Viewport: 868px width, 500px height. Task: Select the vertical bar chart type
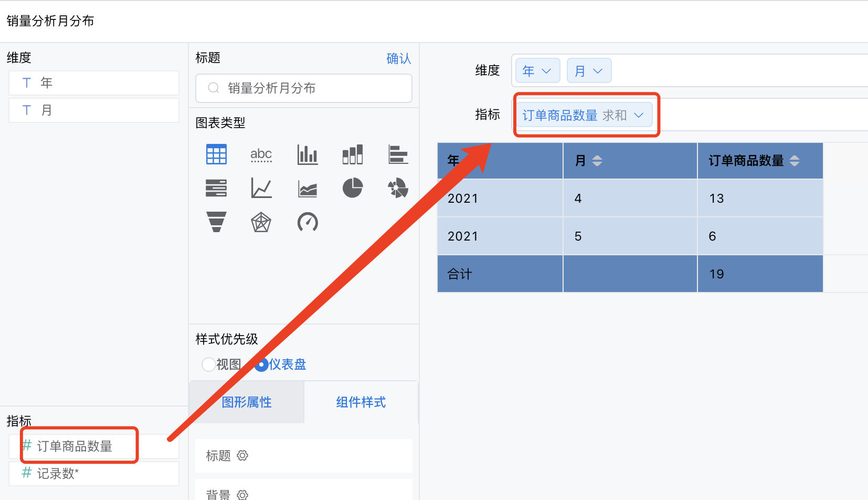pos(308,154)
